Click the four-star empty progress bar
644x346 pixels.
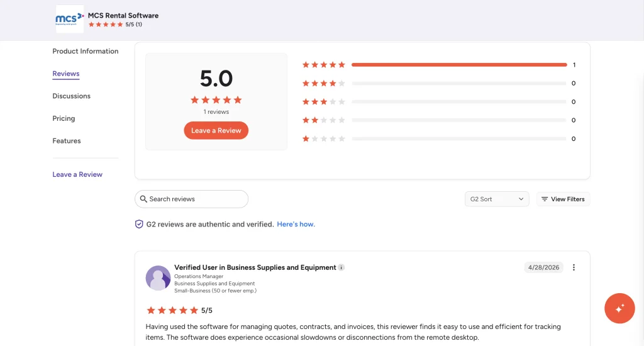(x=459, y=84)
